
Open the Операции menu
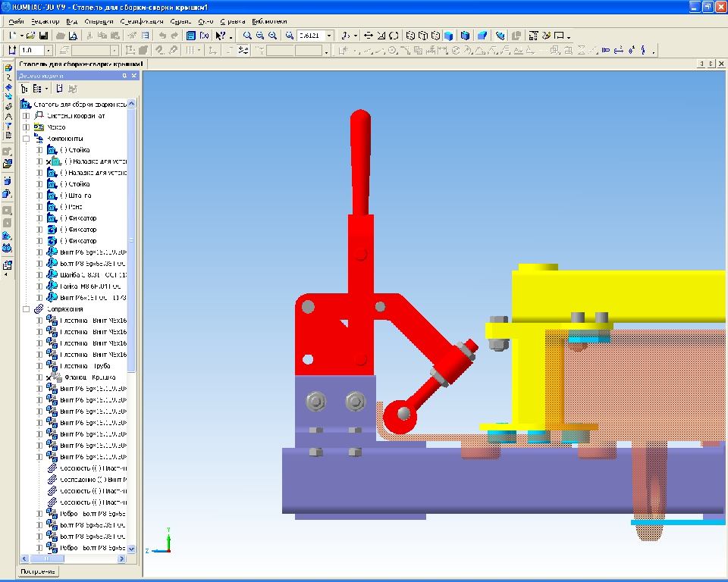99,21
